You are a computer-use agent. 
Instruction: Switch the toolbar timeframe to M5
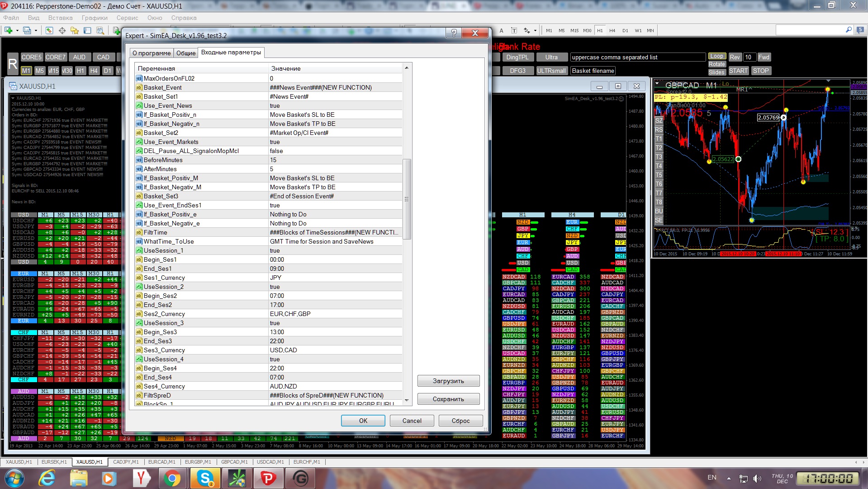coord(562,30)
